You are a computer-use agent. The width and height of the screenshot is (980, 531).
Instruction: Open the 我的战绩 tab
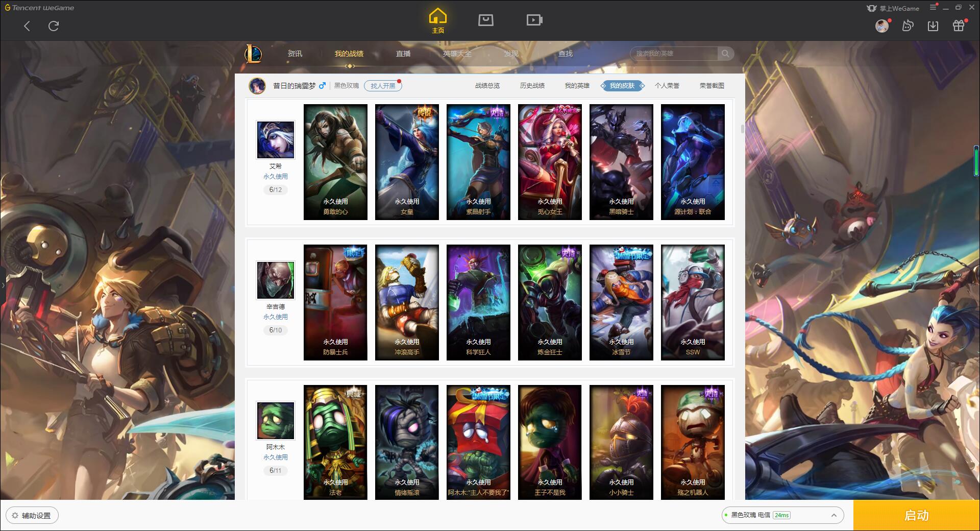point(349,54)
